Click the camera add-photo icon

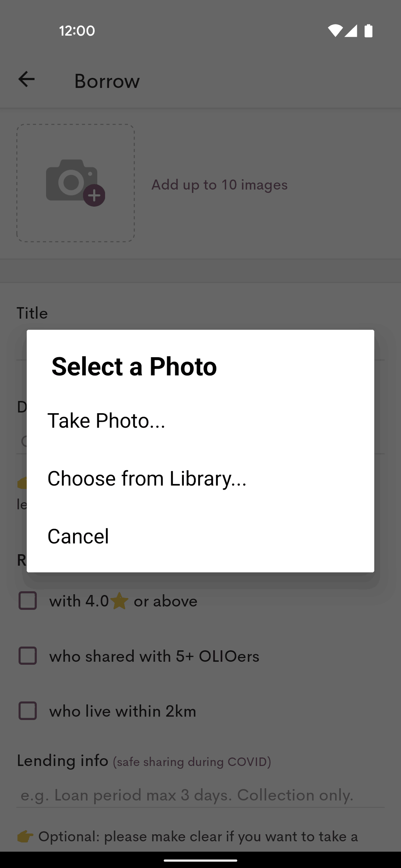[75, 183]
